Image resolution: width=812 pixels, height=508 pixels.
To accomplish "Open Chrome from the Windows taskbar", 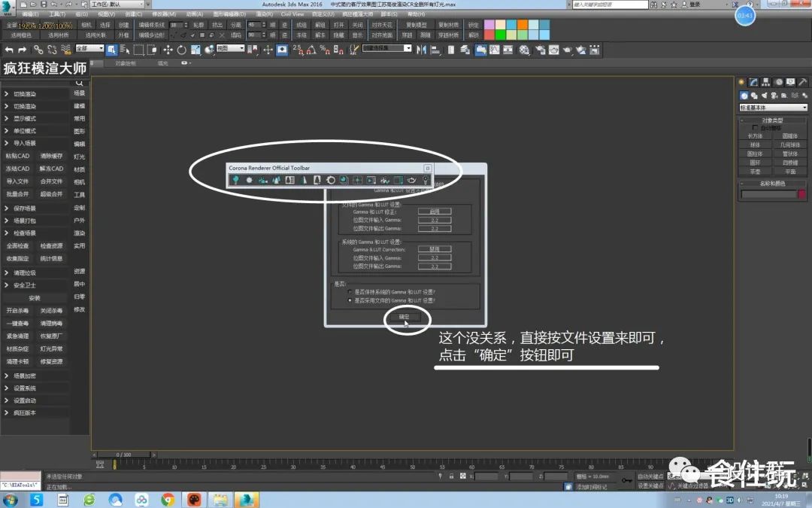I will click(167, 500).
